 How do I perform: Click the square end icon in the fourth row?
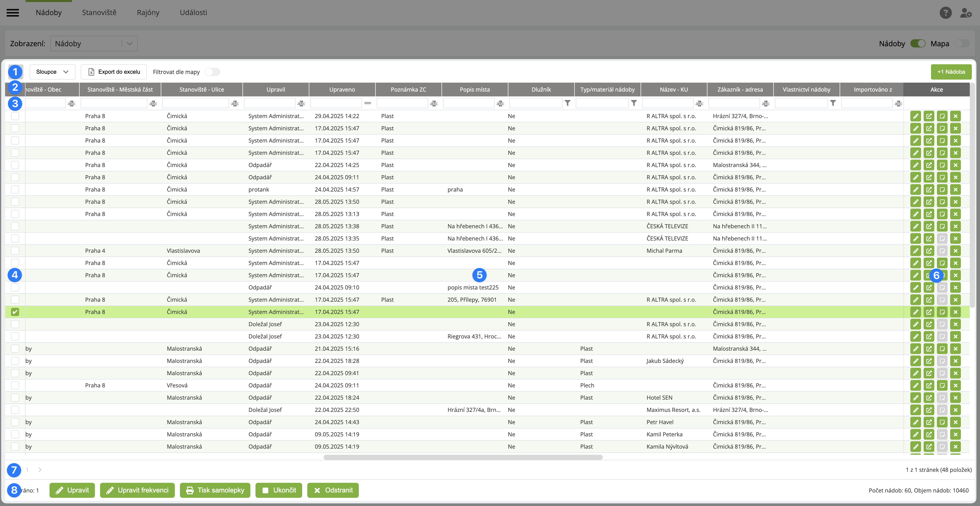942,153
